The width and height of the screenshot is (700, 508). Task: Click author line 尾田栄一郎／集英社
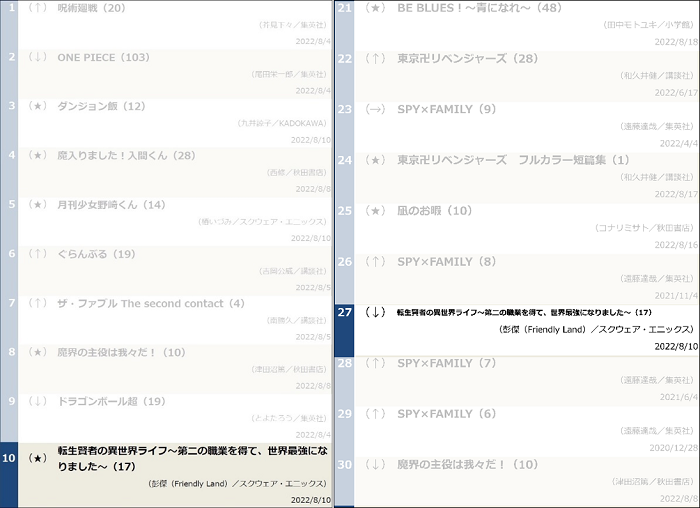pyautogui.click(x=289, y=74)
